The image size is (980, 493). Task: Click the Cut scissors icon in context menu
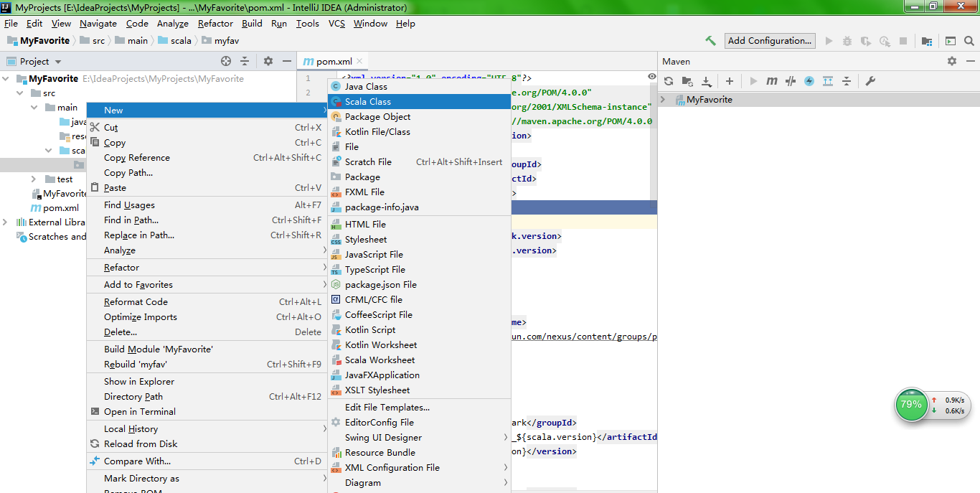[95, 128]
